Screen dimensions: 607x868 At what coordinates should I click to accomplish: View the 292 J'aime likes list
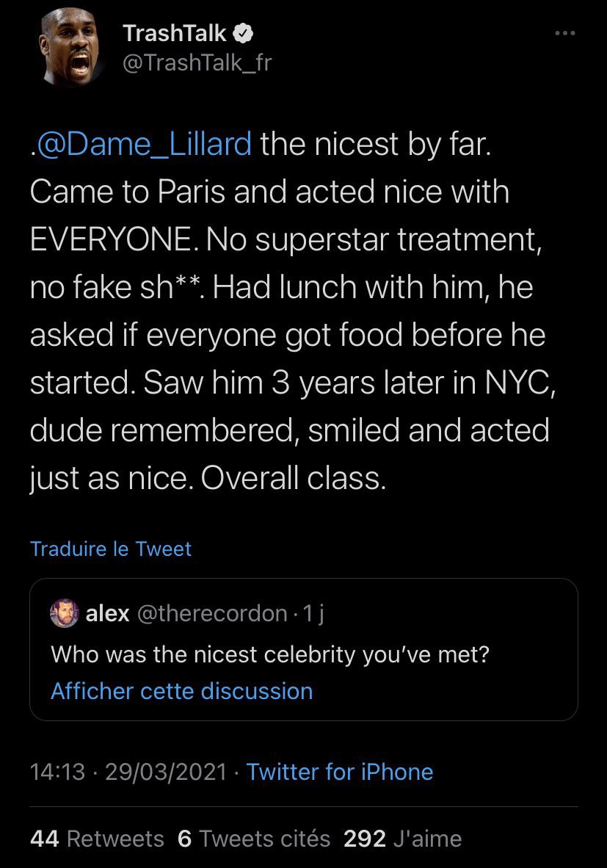[x=402, y=839]
